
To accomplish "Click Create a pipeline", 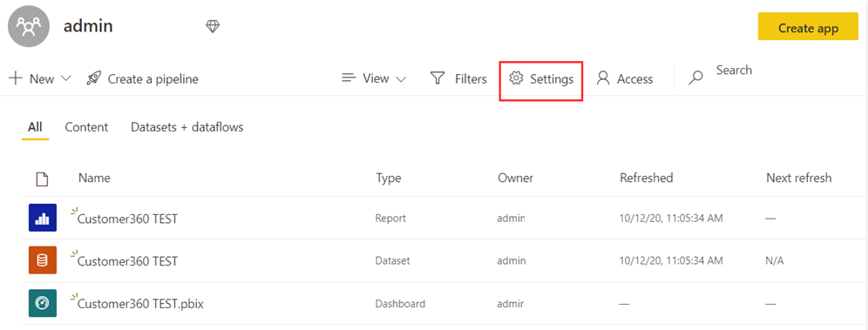I will coord(142,79).
